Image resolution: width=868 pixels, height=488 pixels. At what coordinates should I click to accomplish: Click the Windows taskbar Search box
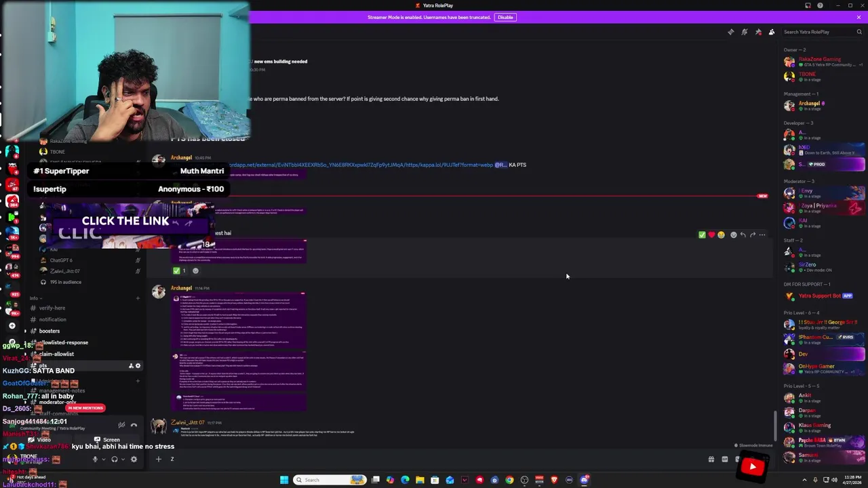pyautogui.click(x=330, y=480)
